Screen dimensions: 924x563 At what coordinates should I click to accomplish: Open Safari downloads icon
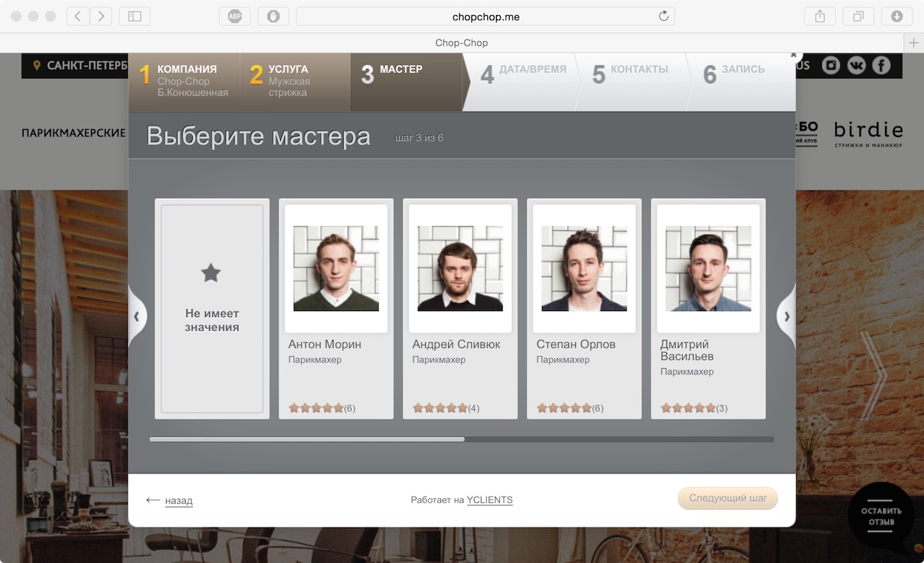897,17
